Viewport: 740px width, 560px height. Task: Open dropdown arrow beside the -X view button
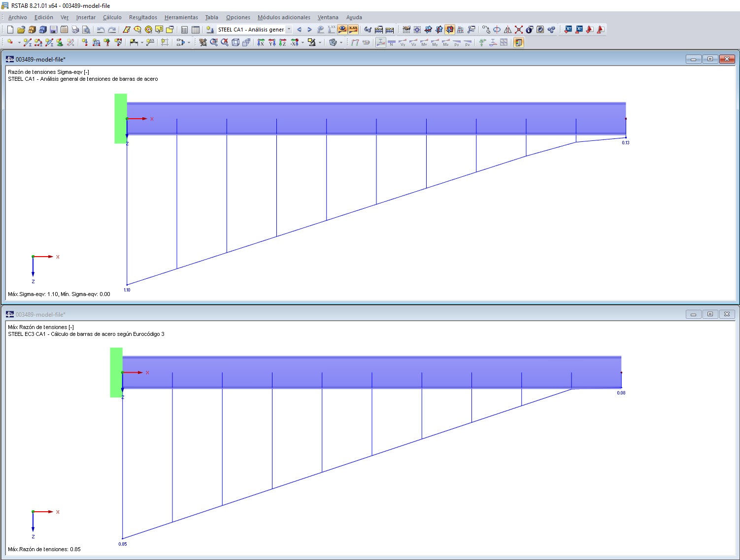[x=303, y=42]
